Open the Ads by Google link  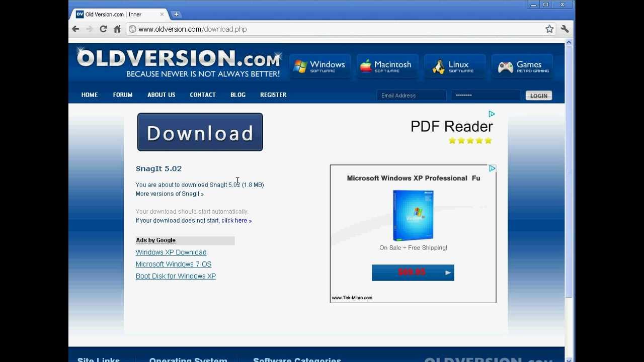155,240
